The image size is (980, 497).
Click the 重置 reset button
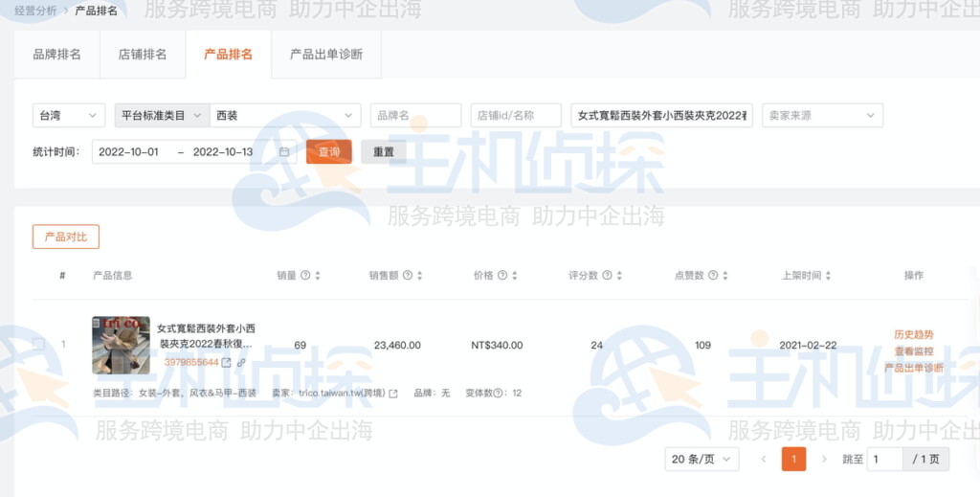pos(384,152)
